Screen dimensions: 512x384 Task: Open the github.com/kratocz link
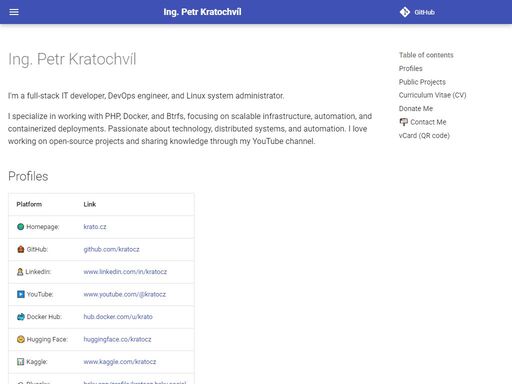111,249
